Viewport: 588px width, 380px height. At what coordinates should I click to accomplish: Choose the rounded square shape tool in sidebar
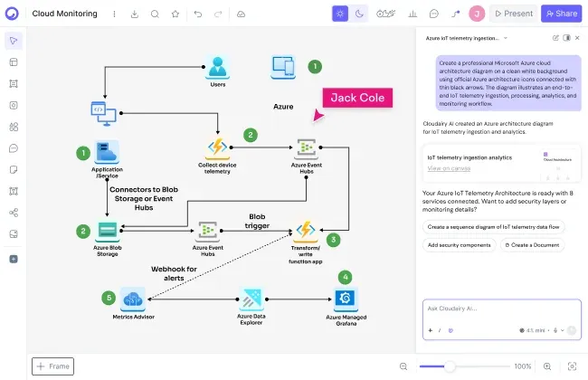click(14, 105)
